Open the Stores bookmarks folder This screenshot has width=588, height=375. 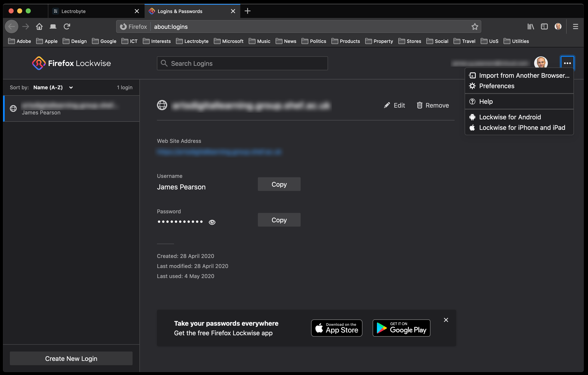[409, 41]
